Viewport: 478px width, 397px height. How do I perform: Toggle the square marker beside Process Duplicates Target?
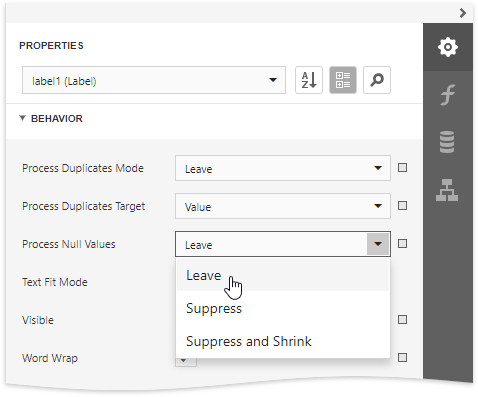point(402,206)
